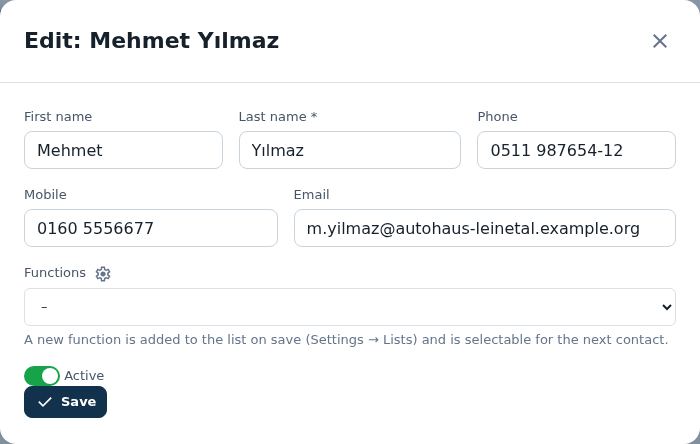The height and width of the screenshot is (444, 700).
Task: Click the Settings → Lists hint text
Action: [x=362, y=340]
